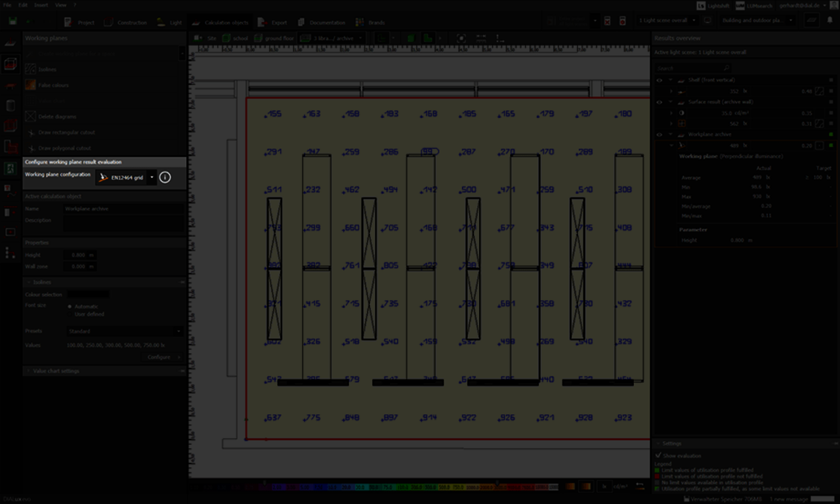Select the False colours tool

pyautogui.click(x=30, y=85)
